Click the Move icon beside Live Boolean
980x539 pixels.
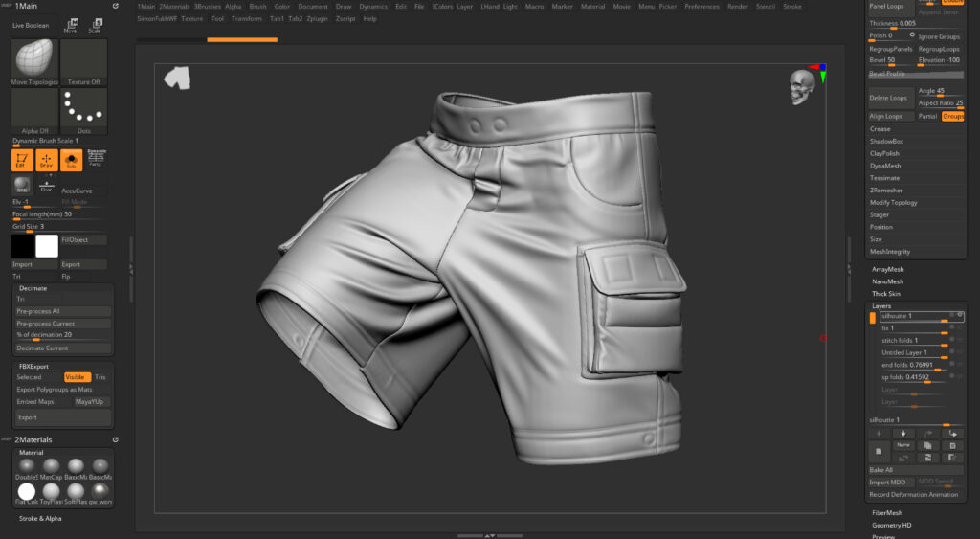72,25
